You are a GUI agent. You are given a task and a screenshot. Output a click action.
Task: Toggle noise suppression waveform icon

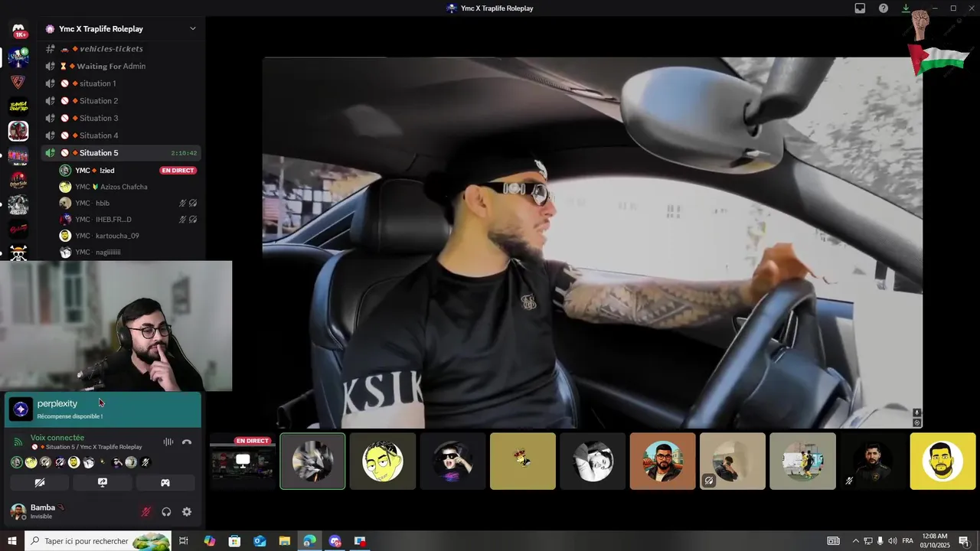(168, 442)
